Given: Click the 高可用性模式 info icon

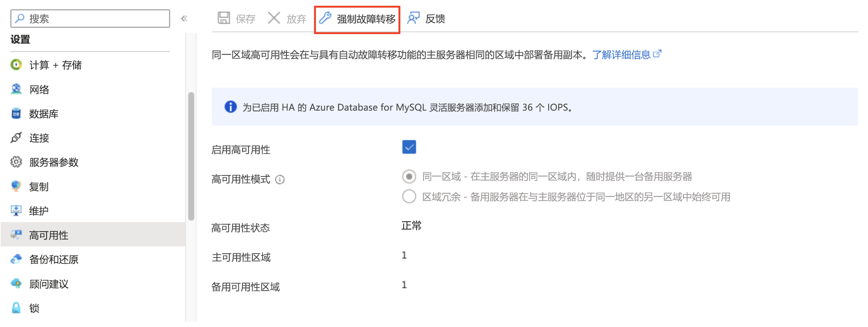Looking at the screenshot, I should click(280, 180).
